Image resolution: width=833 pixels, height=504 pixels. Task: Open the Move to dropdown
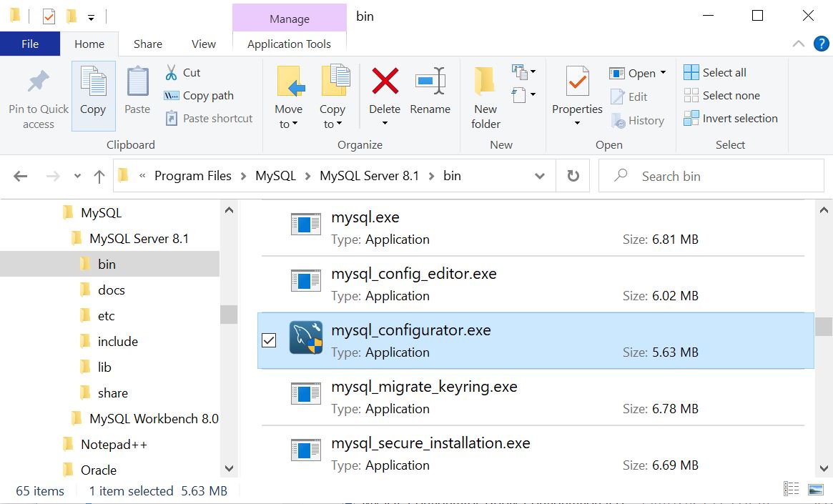tap(289, 100)
